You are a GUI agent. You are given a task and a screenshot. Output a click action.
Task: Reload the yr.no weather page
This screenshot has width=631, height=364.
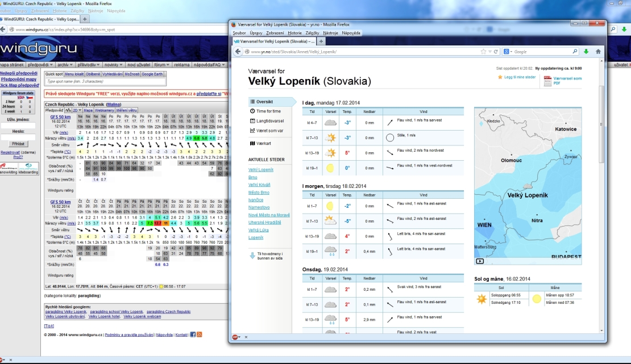pos(496,52)
